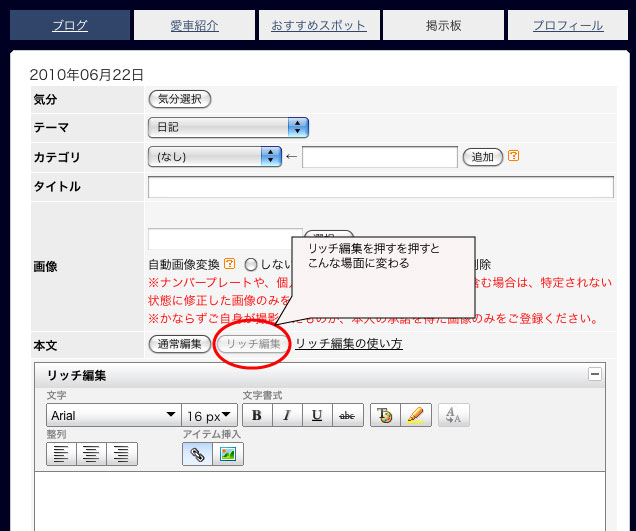This screenshot has height=531, width=636.
Task: Select the highlighter background color tool
Action: click(x=416, y=415)
